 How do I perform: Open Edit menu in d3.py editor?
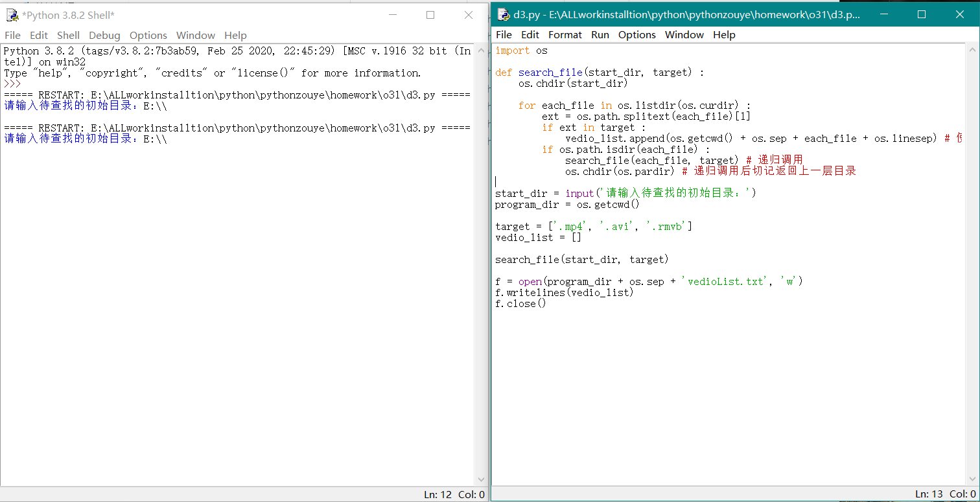530,34
